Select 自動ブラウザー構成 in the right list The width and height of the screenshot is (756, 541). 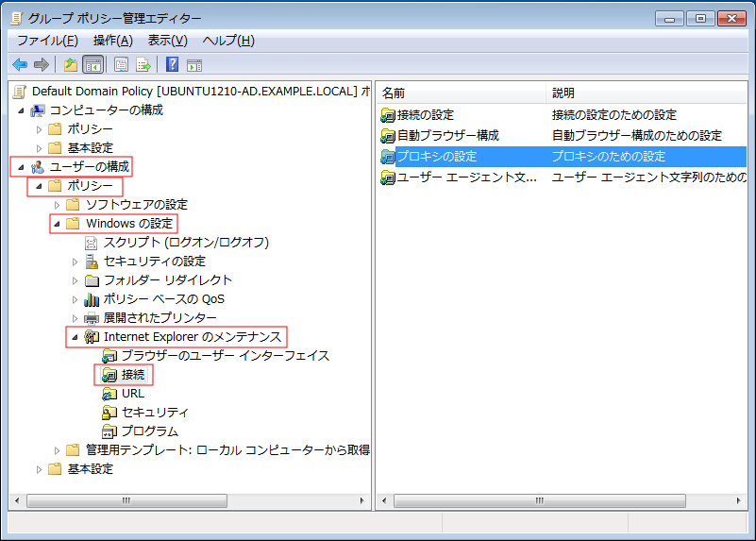click(447, 136)
